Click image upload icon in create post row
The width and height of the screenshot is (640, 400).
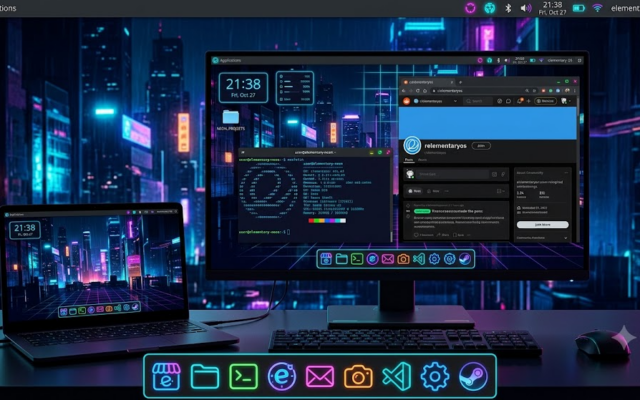[x=494, y=174]
